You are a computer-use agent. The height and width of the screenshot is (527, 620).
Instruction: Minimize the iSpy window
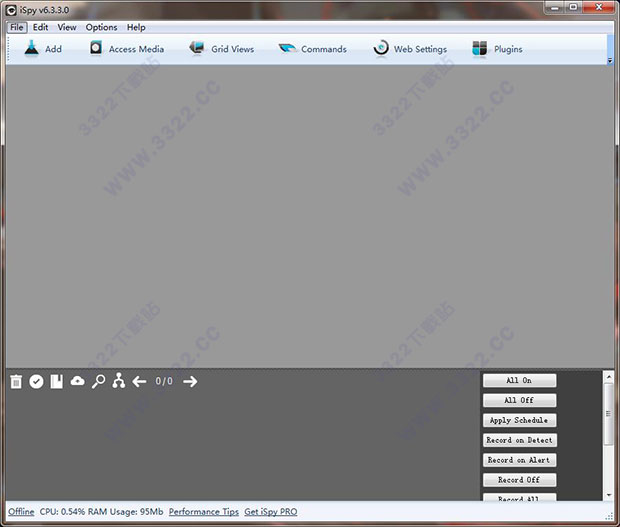coord(555,8)
